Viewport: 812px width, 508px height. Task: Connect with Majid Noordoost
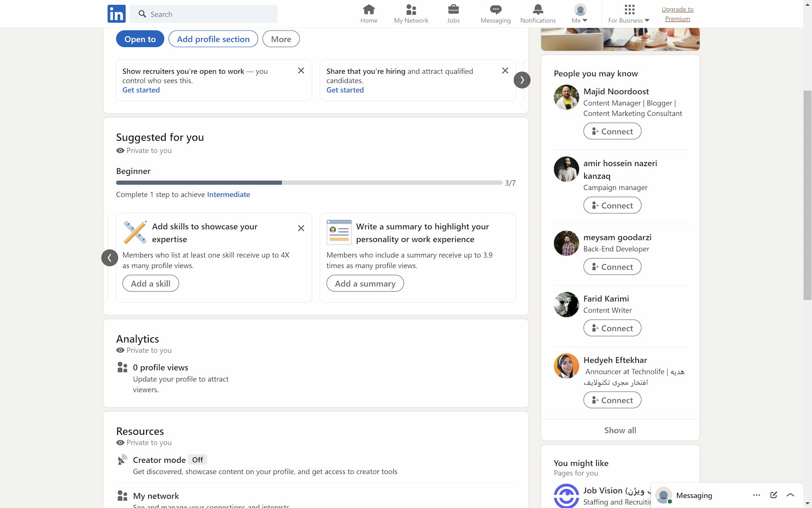pos(612,132)
